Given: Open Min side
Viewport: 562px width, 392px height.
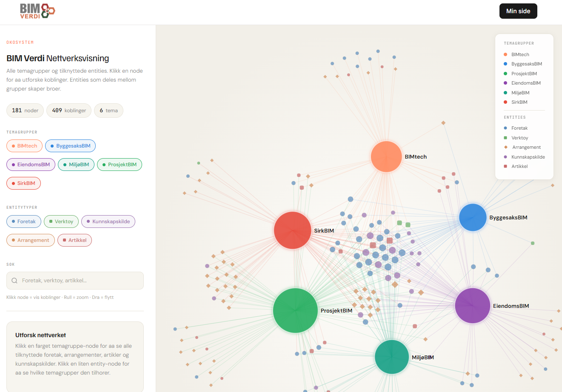Looking at the screenshot, I should pos(518,11).
